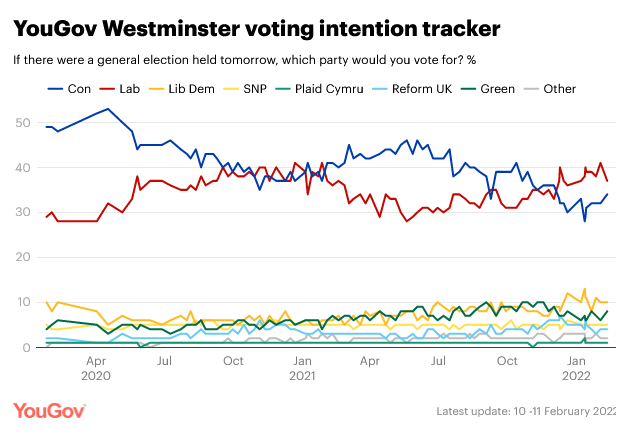Click the Jul 2021 tick label
This screenshot has width=630, height=440.
439,360
